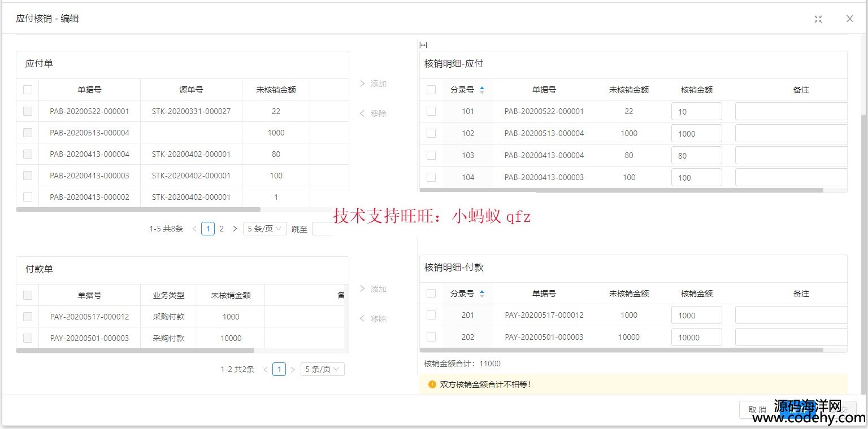Check entry 104 in 核销明细-应付

431,177
